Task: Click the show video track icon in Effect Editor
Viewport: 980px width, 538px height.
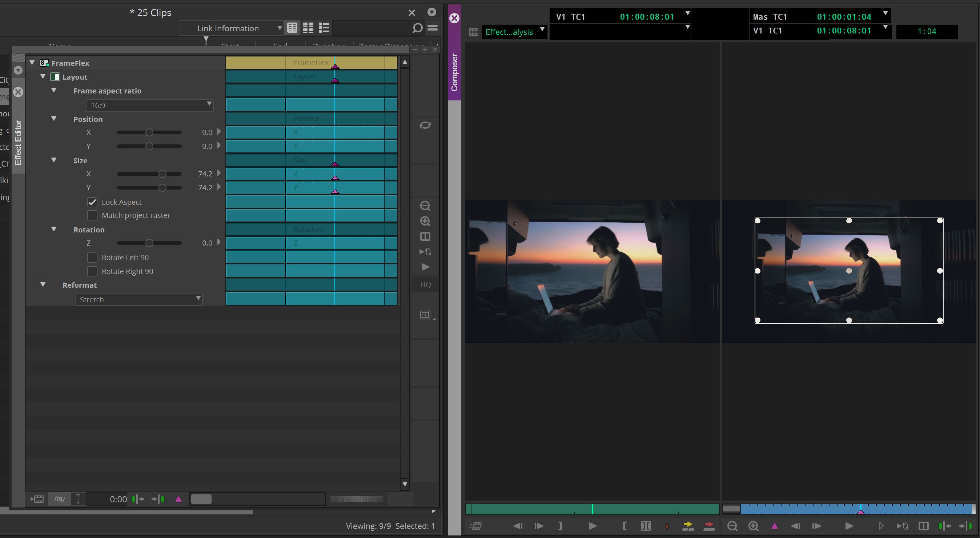Action: (x=37, y=499)
